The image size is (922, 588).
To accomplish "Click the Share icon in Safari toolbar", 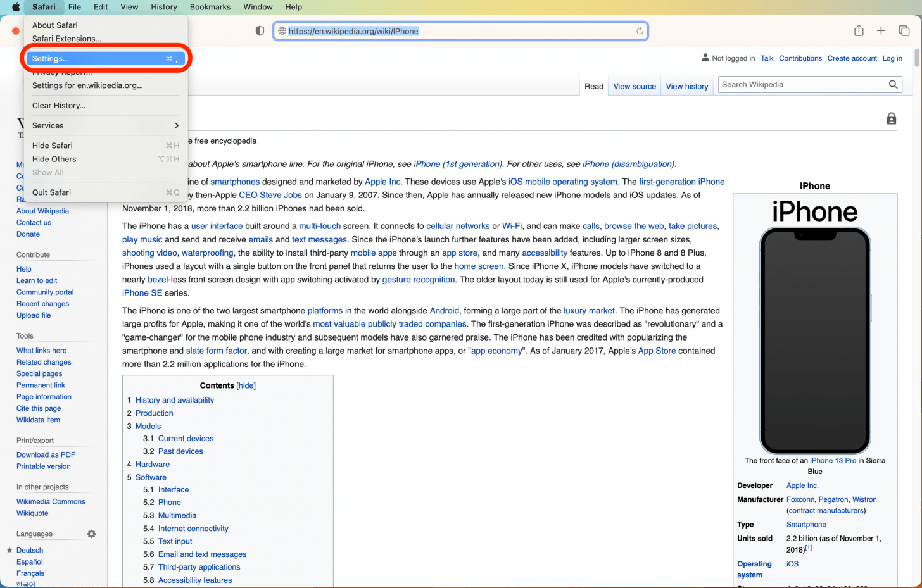I will click(x=859, y=31).
